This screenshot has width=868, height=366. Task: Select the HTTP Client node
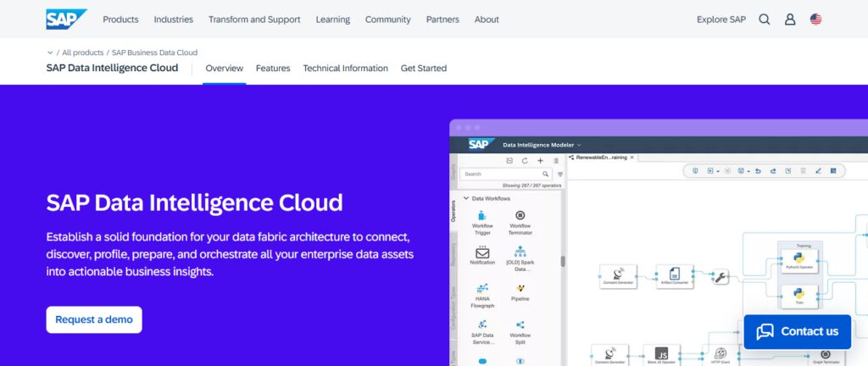[x=721, y=355]
